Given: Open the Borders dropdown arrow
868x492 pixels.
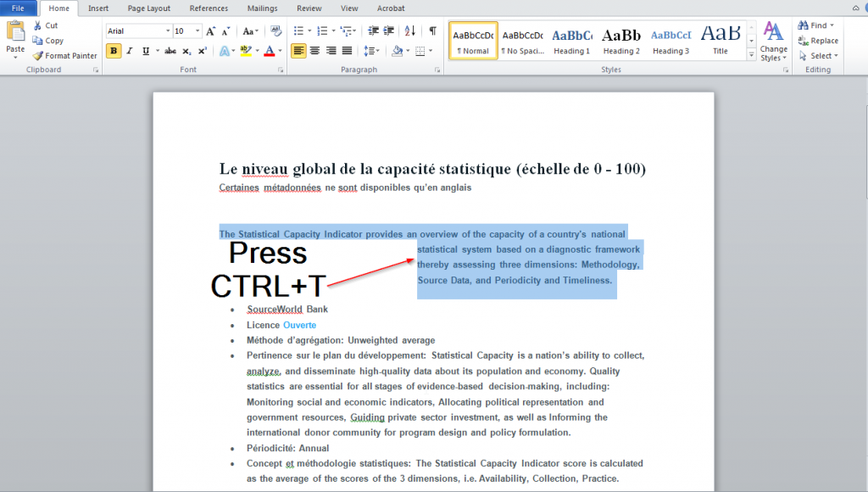Looking at the screenshot, I should 431,50.
